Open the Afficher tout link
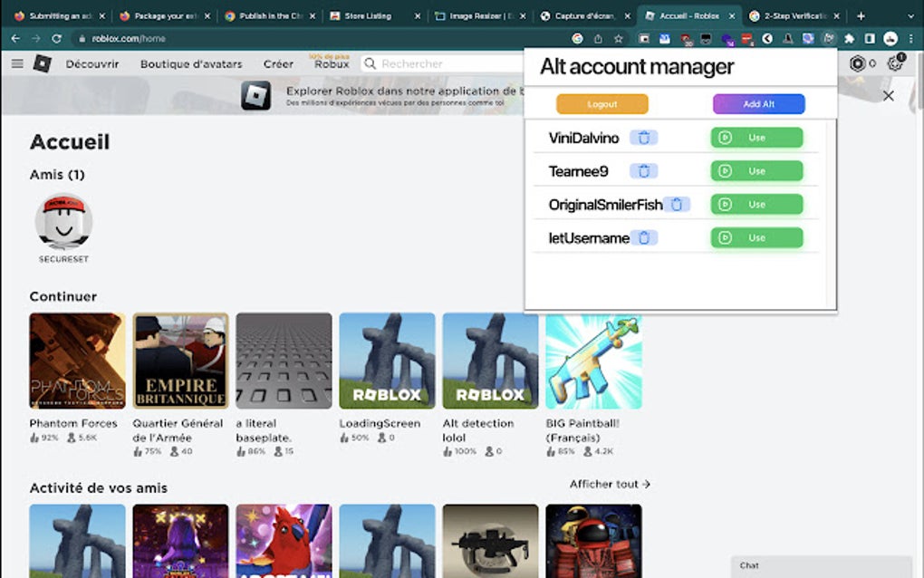The height and width of the screenshot is (578, 924). coord(602,485)
